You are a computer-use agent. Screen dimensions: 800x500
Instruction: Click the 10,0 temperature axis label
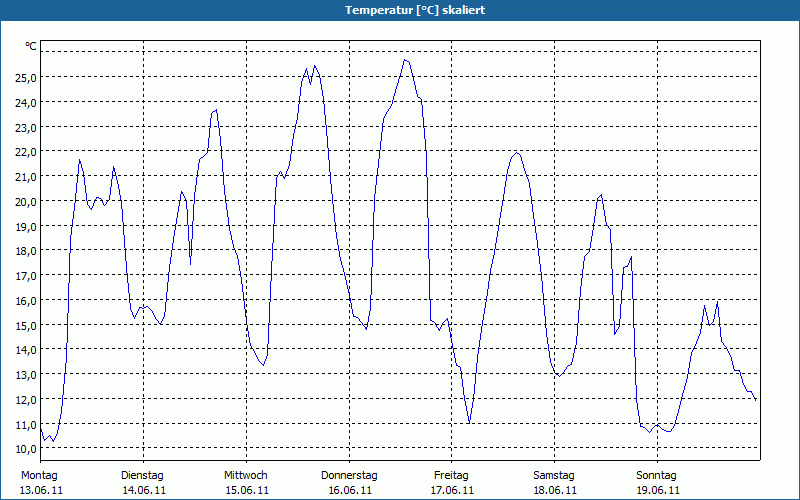[x=24, y=449]
